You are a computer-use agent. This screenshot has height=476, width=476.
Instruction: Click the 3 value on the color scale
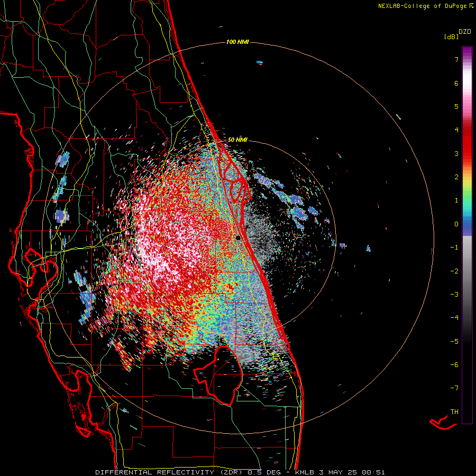[x=456, y=153]
